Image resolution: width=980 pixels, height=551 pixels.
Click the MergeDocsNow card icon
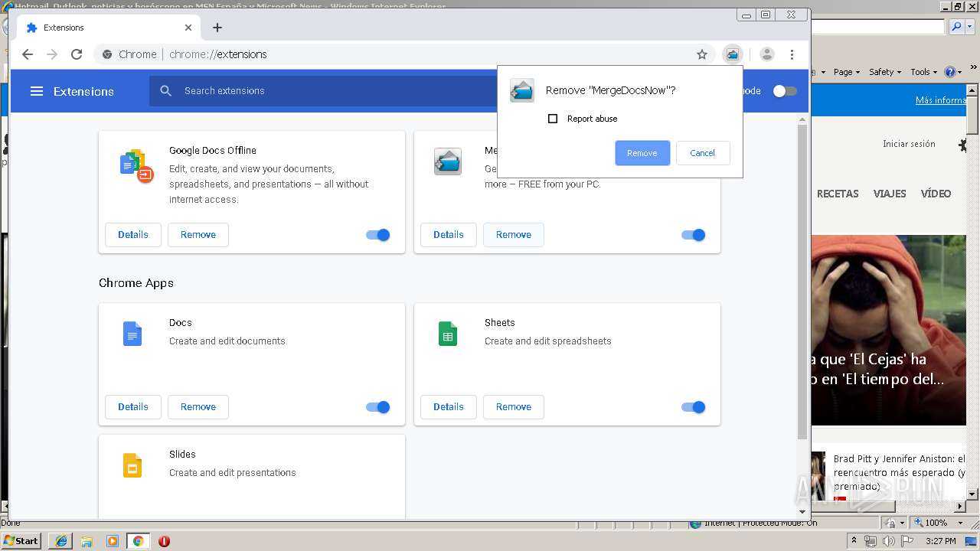pos(448,161)
